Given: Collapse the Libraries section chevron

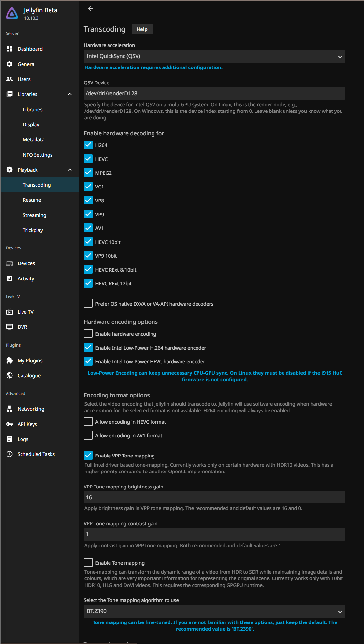Looking at the screenshot, I should click(x=70, y=94).
